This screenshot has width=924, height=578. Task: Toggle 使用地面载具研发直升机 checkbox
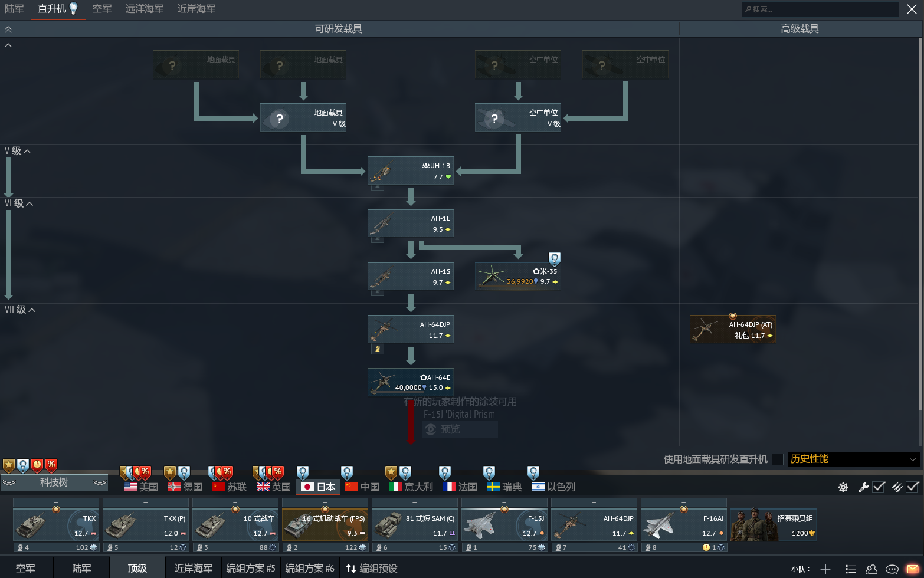point(778,459)
